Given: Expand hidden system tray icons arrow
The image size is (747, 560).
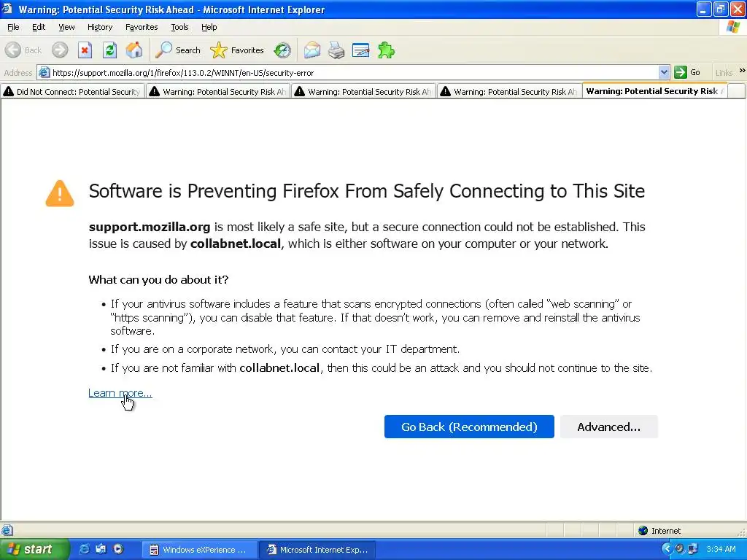Looking at the screenshot, I should (x=667, y=549).
